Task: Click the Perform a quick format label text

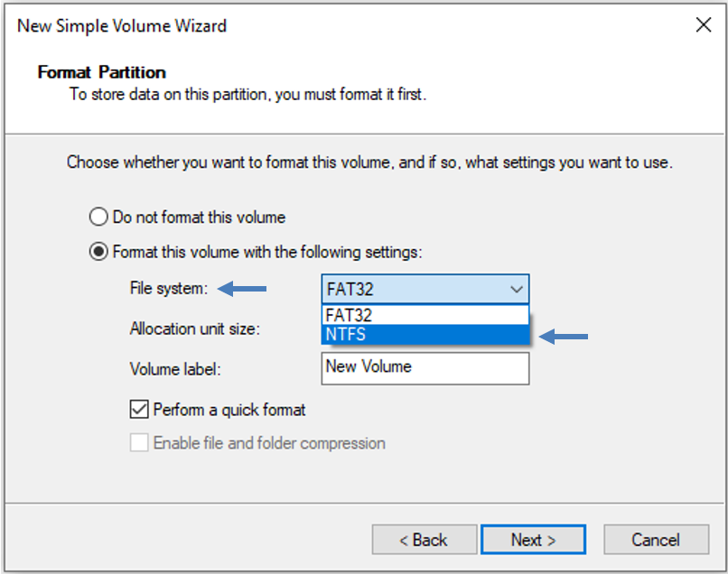Action: coord(229,410)
